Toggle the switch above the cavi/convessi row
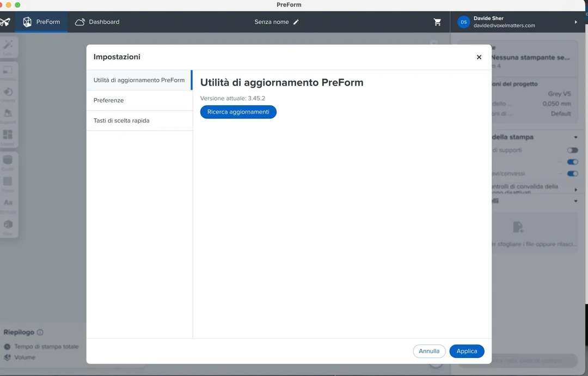The image size is (588, 376). point(572,162)
